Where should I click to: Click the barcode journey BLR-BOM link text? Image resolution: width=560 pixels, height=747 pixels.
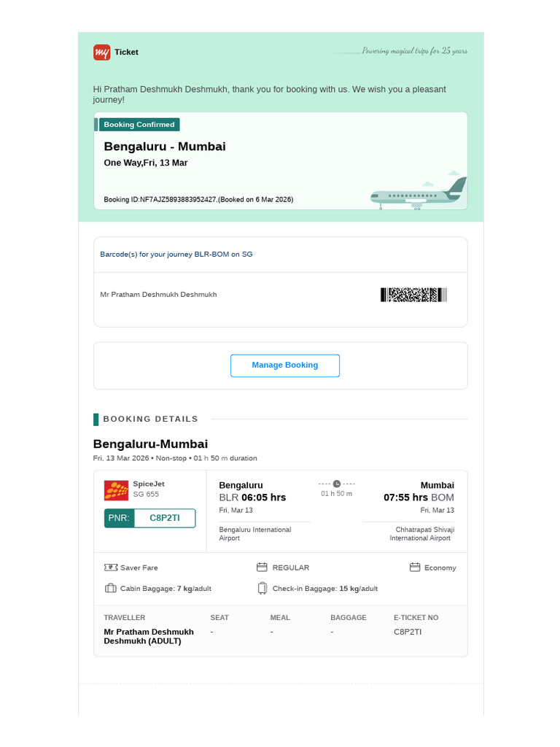176,255
